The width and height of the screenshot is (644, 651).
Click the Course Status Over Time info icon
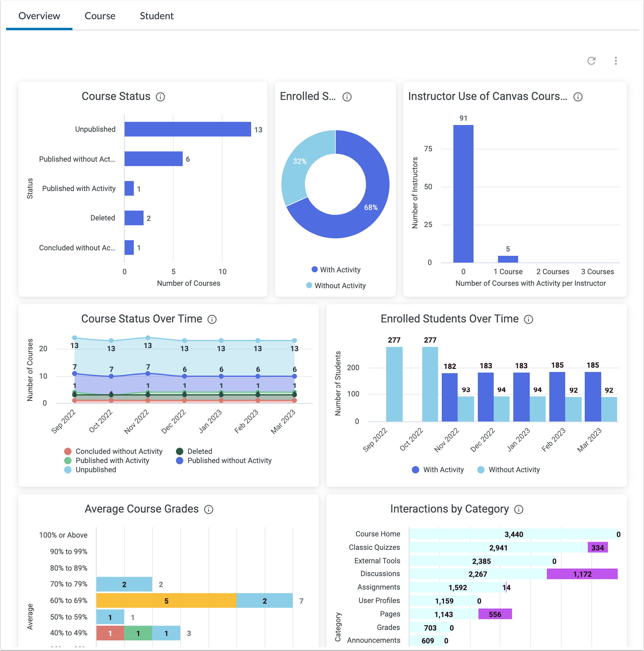(x=212, y=319)
